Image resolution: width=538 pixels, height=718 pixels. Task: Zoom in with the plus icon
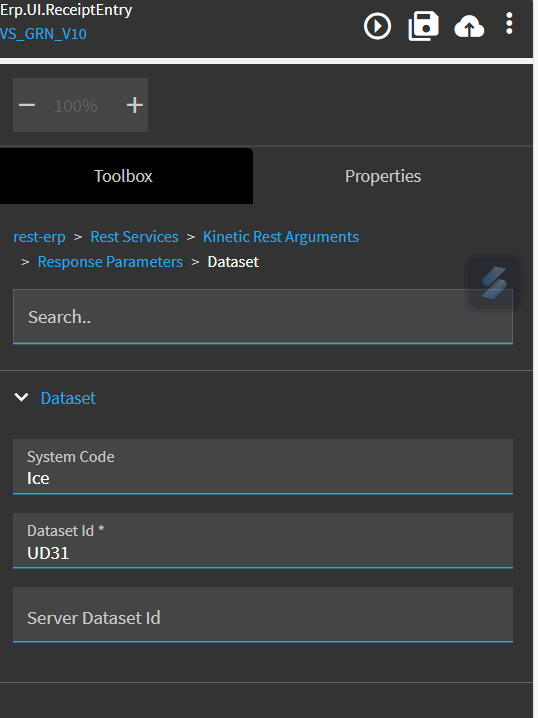(135, 105)
